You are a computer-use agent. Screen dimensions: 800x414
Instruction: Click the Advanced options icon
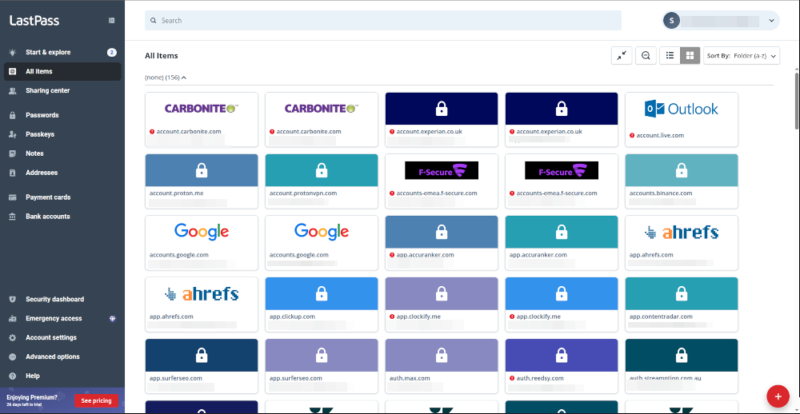12,357
